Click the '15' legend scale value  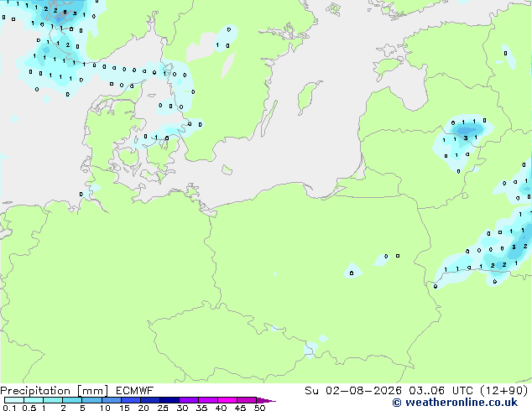[x=124, y=408]
